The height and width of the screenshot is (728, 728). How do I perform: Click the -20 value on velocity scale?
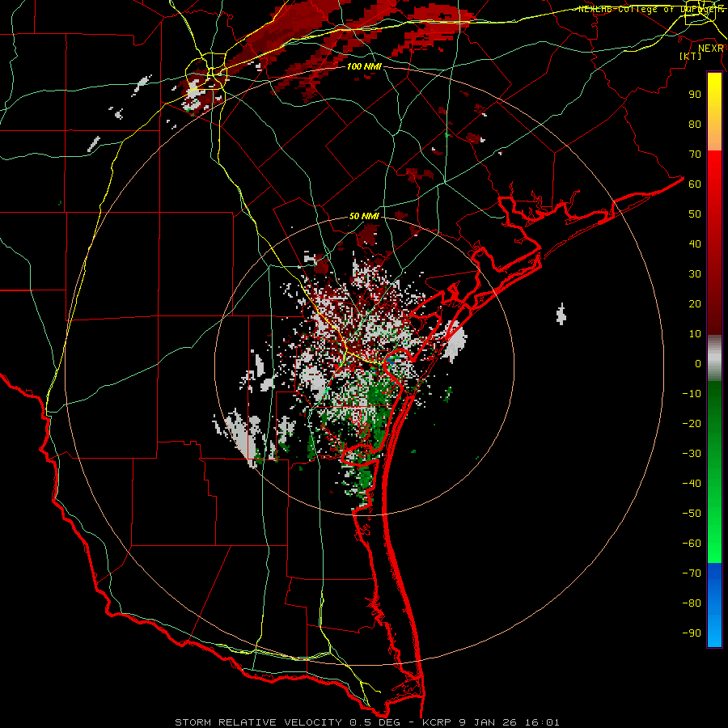(x=692, y=423)
